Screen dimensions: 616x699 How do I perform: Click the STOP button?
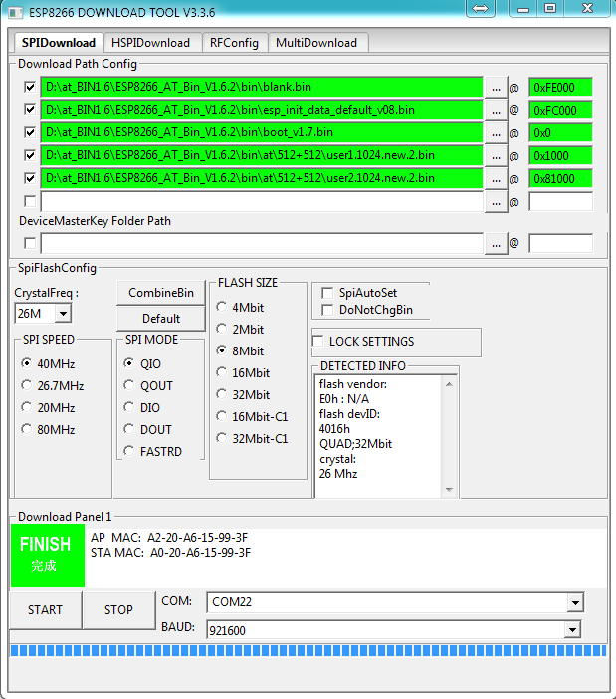pos(118,609)
